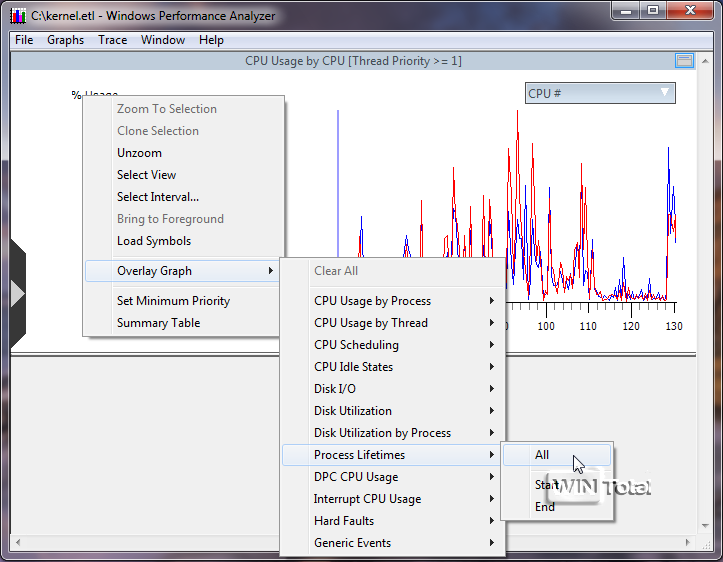Click Load Symbols menu entry
The width and height of the screenshot is (723, 562).
tap(154, 241)
